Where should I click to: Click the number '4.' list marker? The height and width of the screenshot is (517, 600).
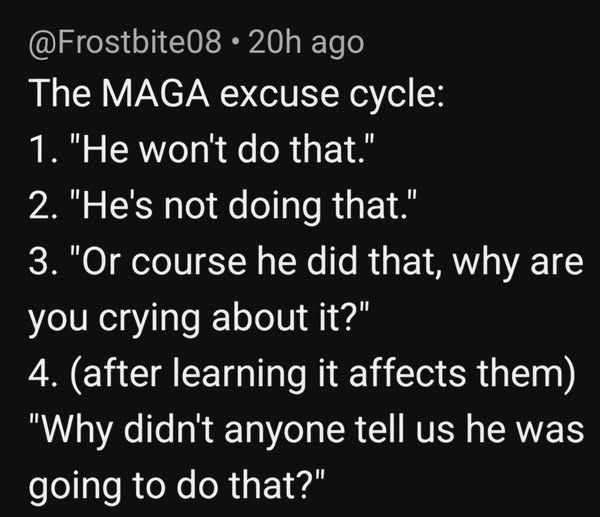pyautogui.click(x=44, y=374)
